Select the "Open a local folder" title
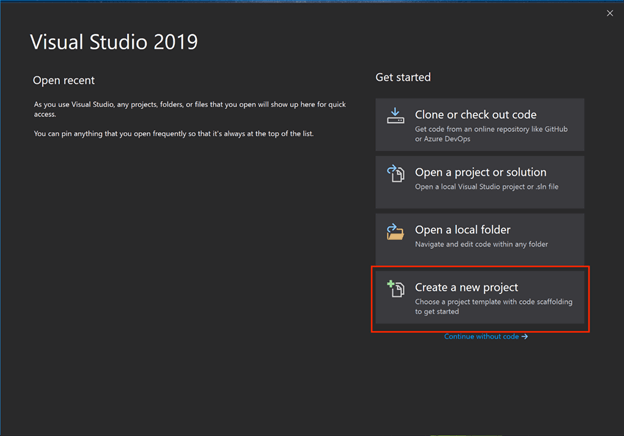This screenshot has height=436, width=624. (x=462, y=229)
